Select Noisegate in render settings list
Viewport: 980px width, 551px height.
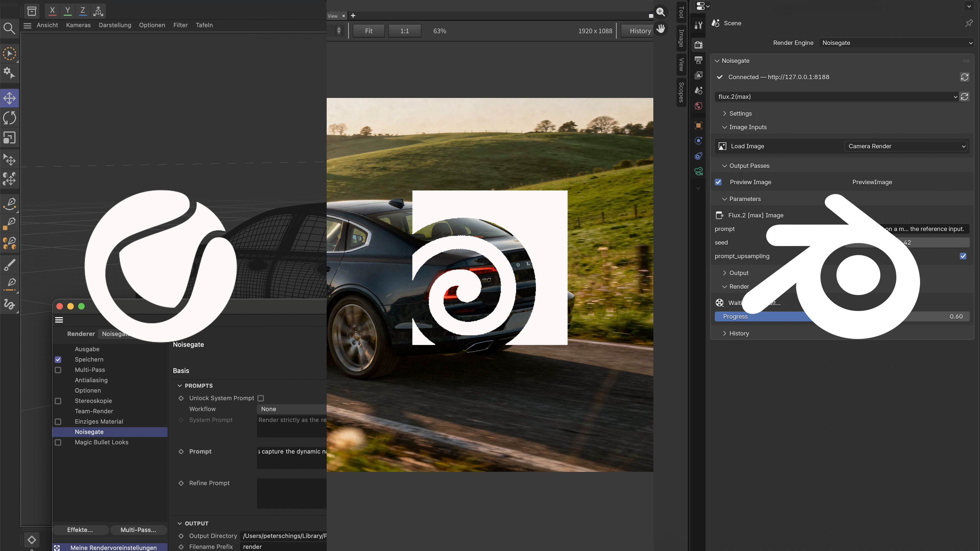[89, 432]
